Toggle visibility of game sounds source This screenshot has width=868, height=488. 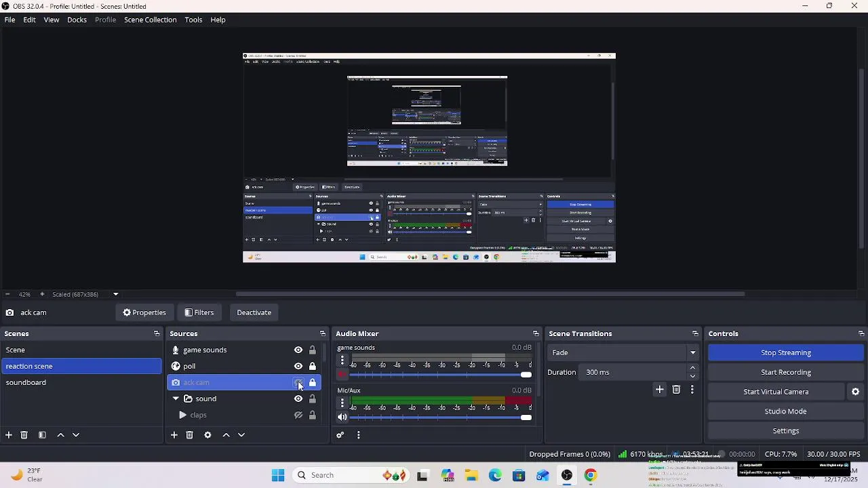[x=298, y=350]
